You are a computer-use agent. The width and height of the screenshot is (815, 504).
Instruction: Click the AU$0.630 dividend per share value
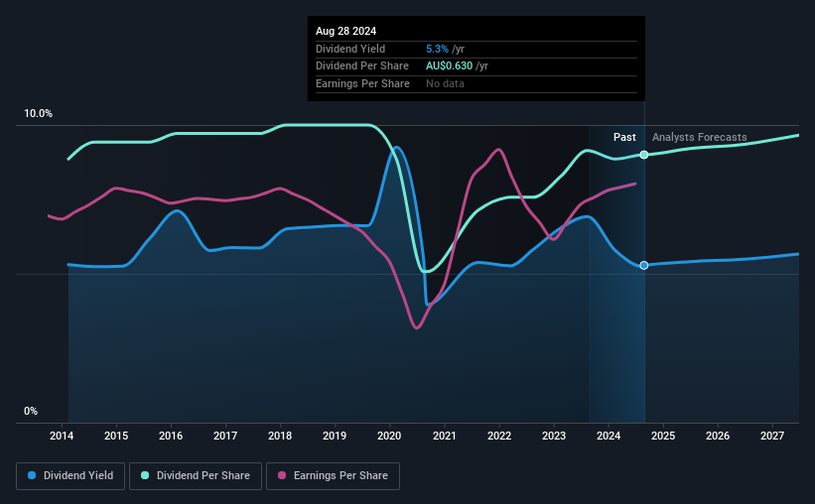[449, 66]
